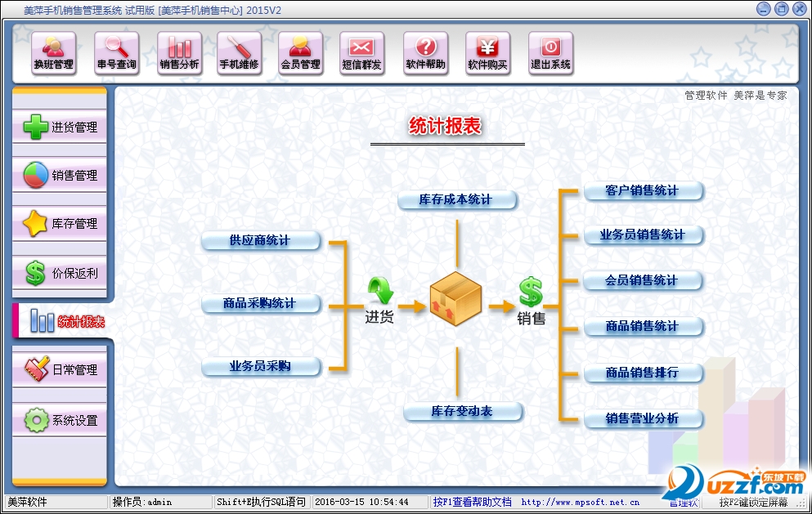Minimize the 美萍手机销售管理系统 window
Image resolution: width=812 pixels, height=514 pixels.
coord(763,9)
